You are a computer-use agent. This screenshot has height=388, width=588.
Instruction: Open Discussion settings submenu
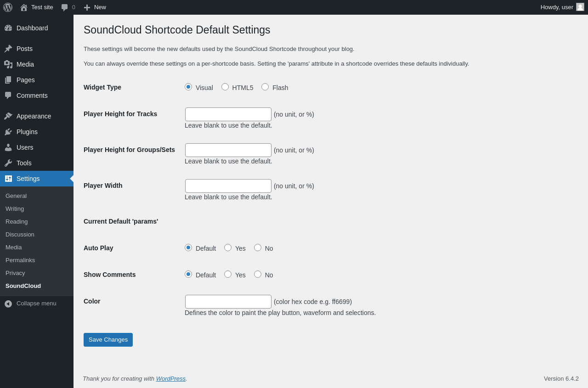[37, 234]
